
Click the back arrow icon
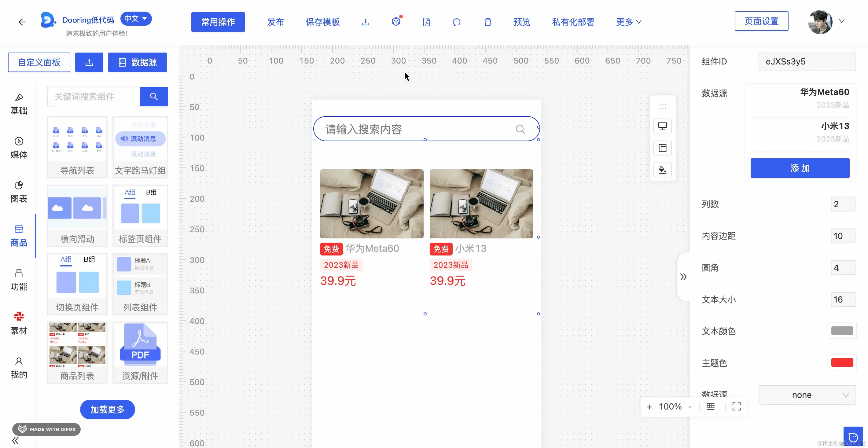click(x=22, y=22)
